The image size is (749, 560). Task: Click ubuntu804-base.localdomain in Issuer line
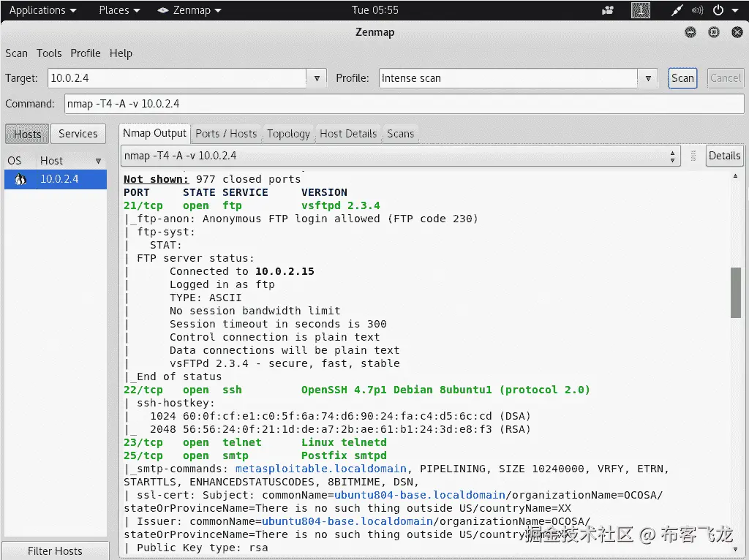[347, 521]
